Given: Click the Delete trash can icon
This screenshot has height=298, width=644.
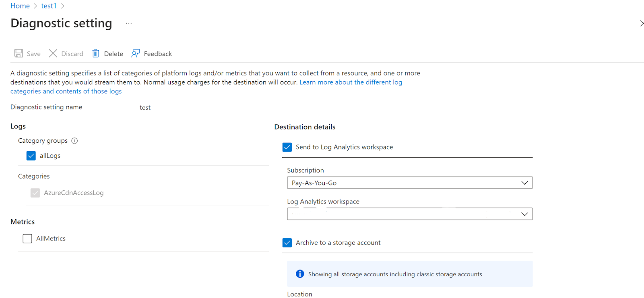Looking at the screenshot, I should click(96, 53).
